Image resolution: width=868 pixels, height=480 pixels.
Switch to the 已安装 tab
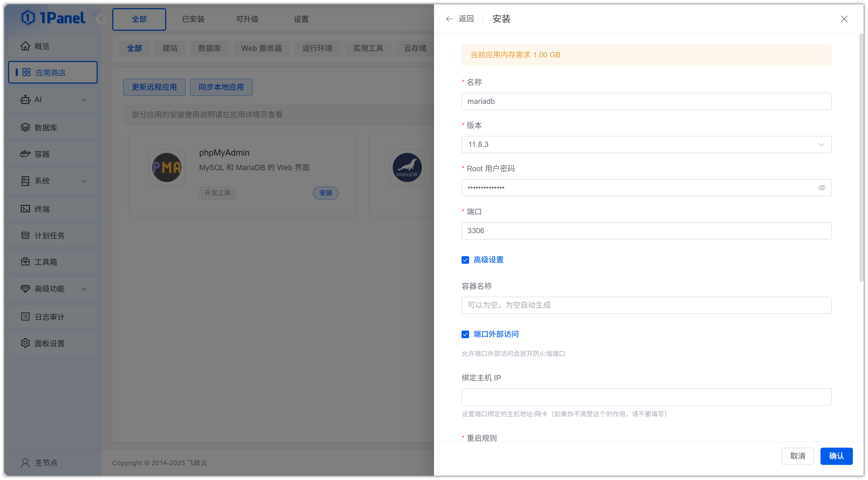click(193, 19)
